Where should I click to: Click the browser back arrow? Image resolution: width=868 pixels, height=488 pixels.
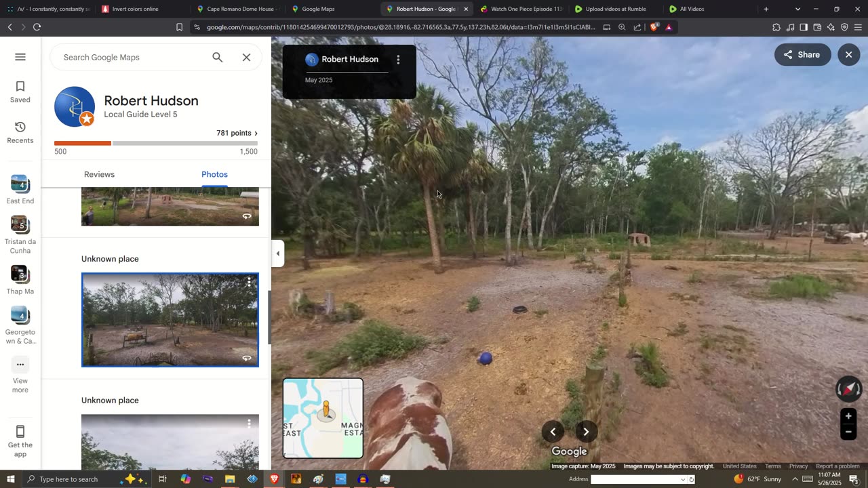coord(9,27)
